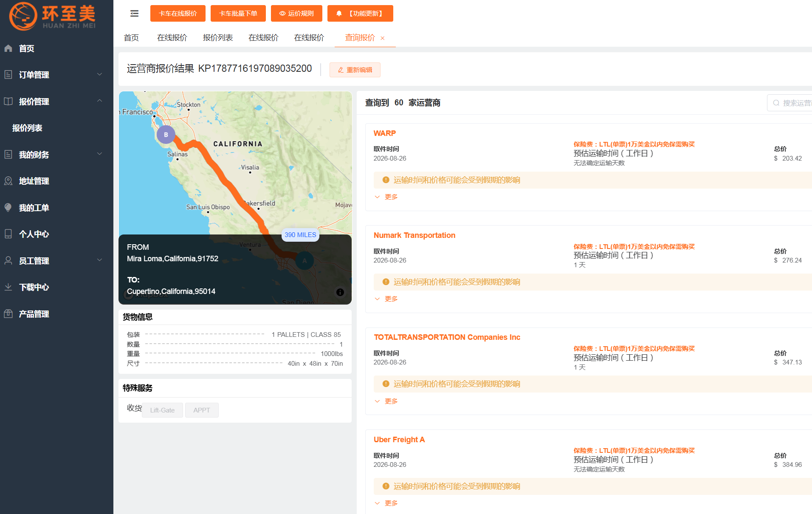This screenshot has height=514, width=812.
Task: Click the warning icon in Numark notice
Action: (x=386, y=282)
